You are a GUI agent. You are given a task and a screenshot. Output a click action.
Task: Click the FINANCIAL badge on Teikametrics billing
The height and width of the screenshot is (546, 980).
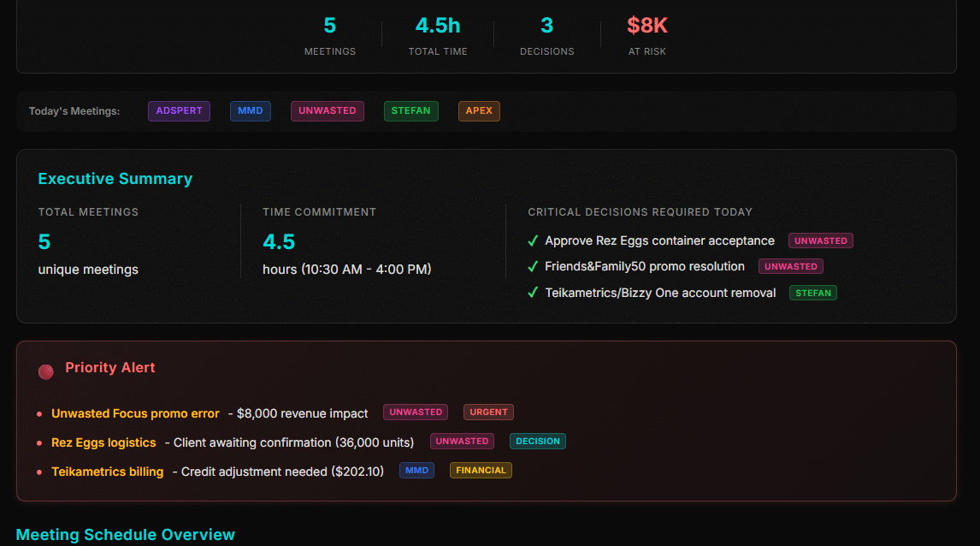tap(481, 471)
